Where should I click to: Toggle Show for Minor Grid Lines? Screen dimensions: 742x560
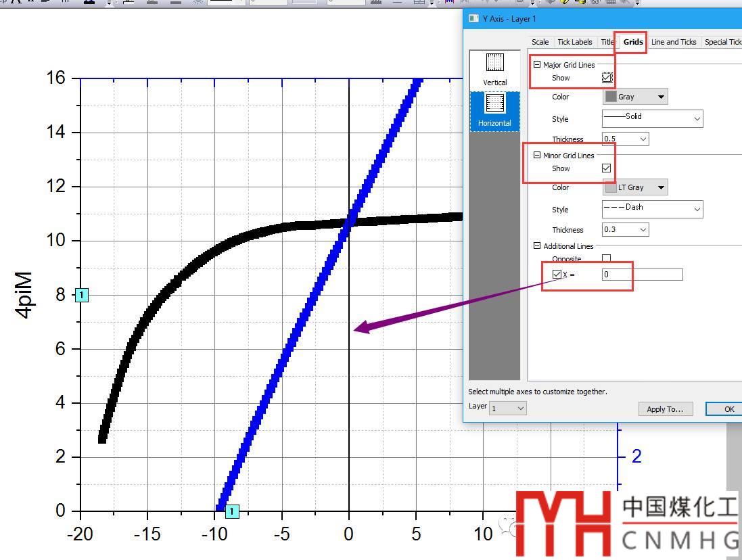[606, 168]
